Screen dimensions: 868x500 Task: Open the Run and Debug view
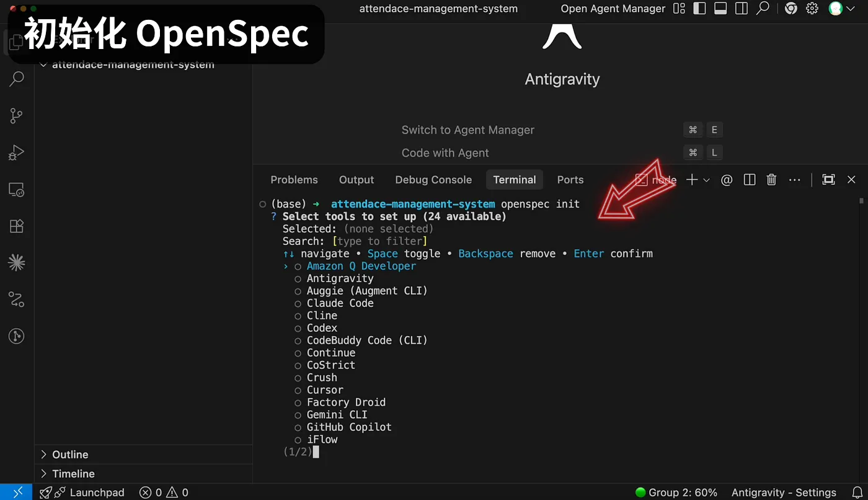click(x=17, y=153)
